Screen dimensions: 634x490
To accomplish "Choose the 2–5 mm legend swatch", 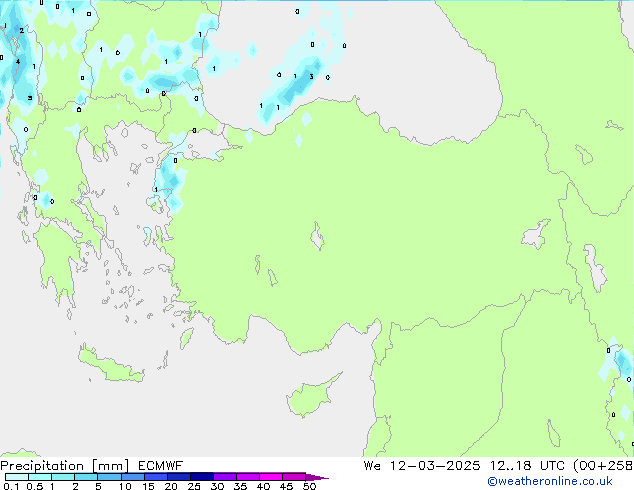I will click(x=86, y=477).
